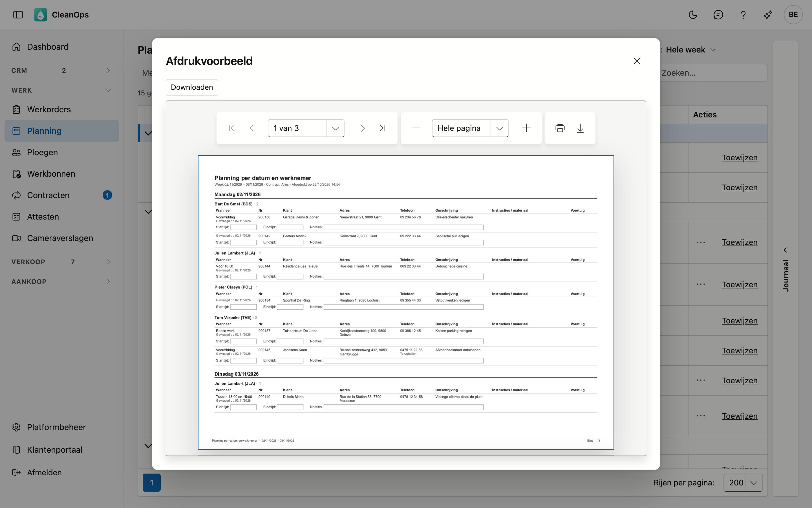The image size is (812, 508).
Task: Open Cameraverslagen in the sidebar
Action: [x=61, y=238]
